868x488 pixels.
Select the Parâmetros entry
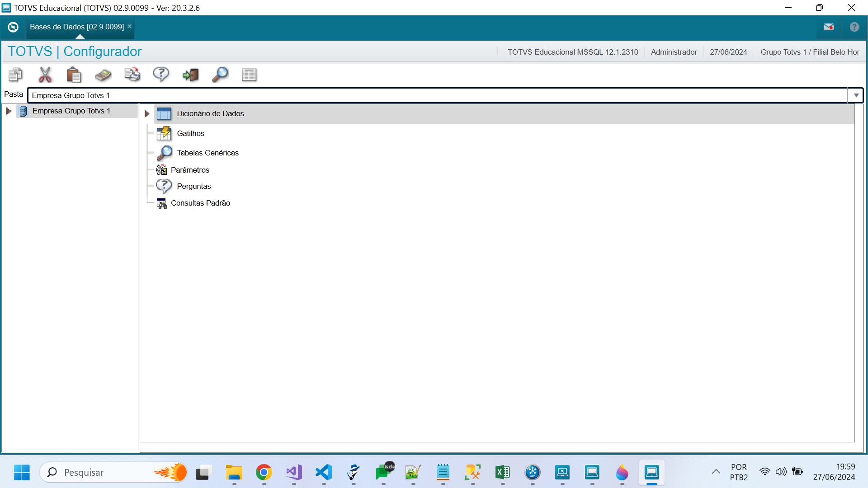pyautogui.click(x=190, y=170)
